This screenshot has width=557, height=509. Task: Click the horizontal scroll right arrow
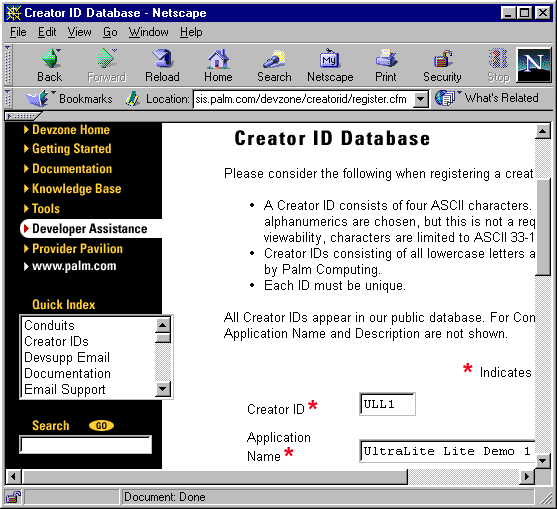tap(527, 476)
